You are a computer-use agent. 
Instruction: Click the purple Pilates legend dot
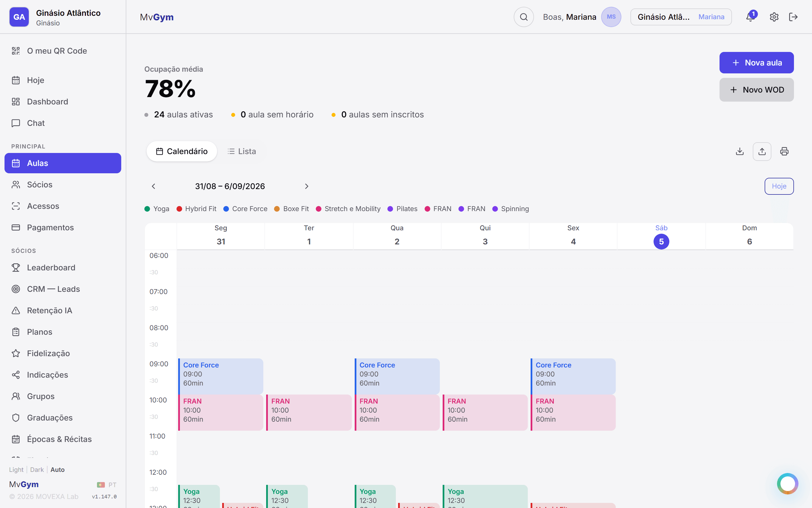(x=390, y=209)
